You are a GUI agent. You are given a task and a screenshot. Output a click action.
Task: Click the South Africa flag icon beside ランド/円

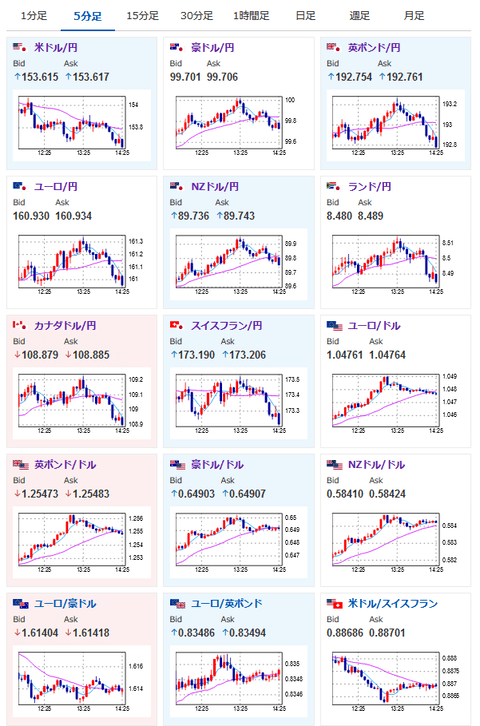point(334,186)
